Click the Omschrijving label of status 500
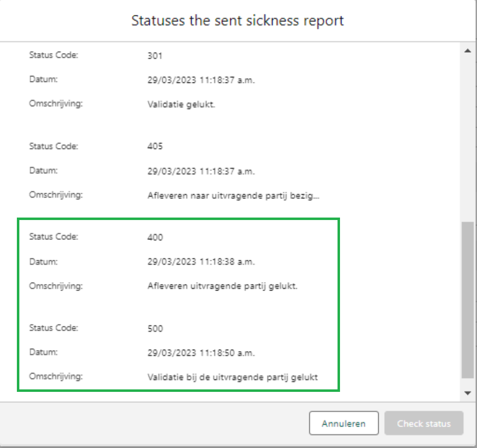The image size is (477, 448). [56, 376]
